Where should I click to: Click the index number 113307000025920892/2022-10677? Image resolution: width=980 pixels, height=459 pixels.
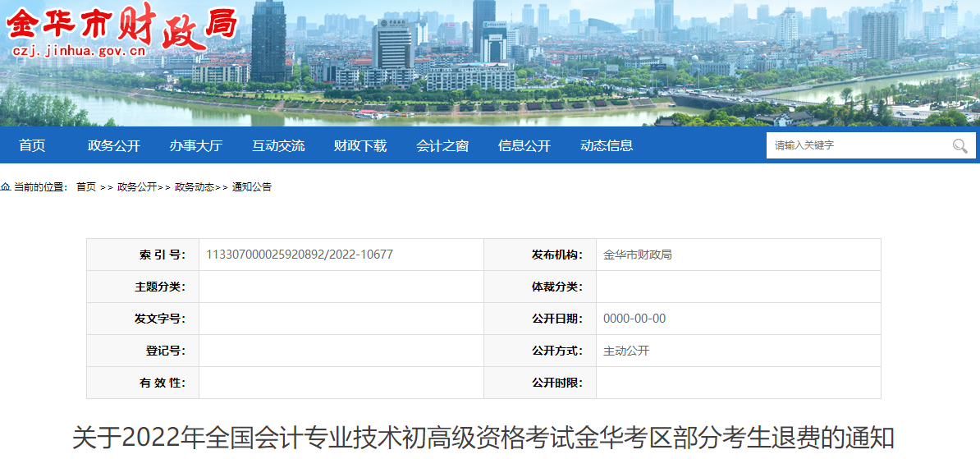pyautogui.click(x=300, y=255)
